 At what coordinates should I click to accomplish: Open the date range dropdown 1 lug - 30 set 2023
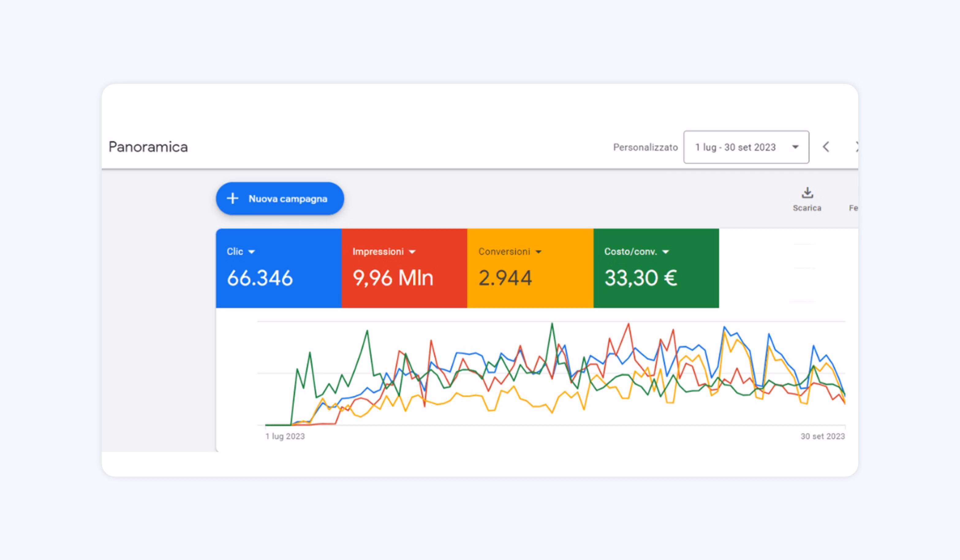[746, 147]
